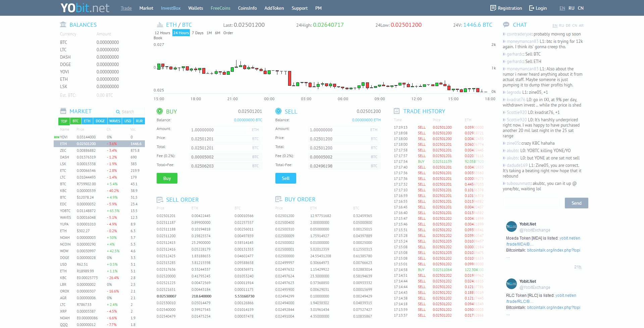Screen dimensions: 644x328
Task: Open the Support page
Action: pyautogui.click(x=300, y=8)
